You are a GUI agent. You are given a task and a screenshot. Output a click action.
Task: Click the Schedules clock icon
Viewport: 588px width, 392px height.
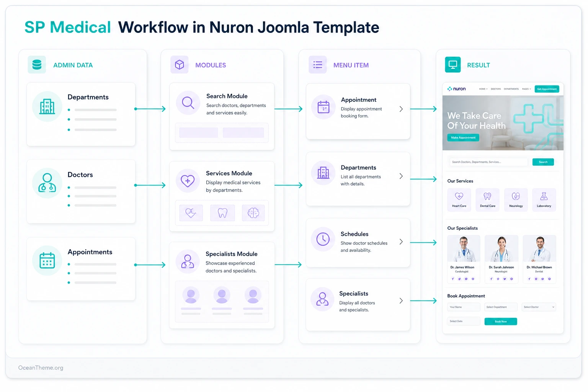tap(323, 239)
